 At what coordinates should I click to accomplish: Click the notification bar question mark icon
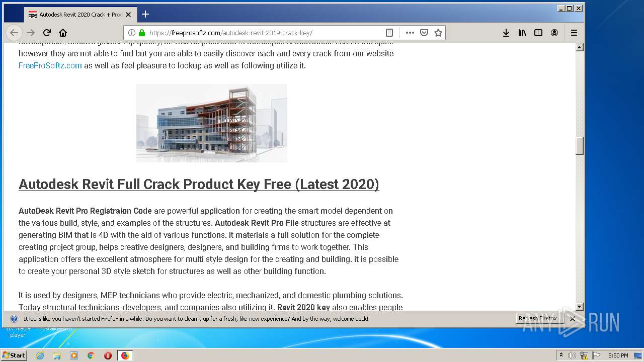click(x=14, y=319)
